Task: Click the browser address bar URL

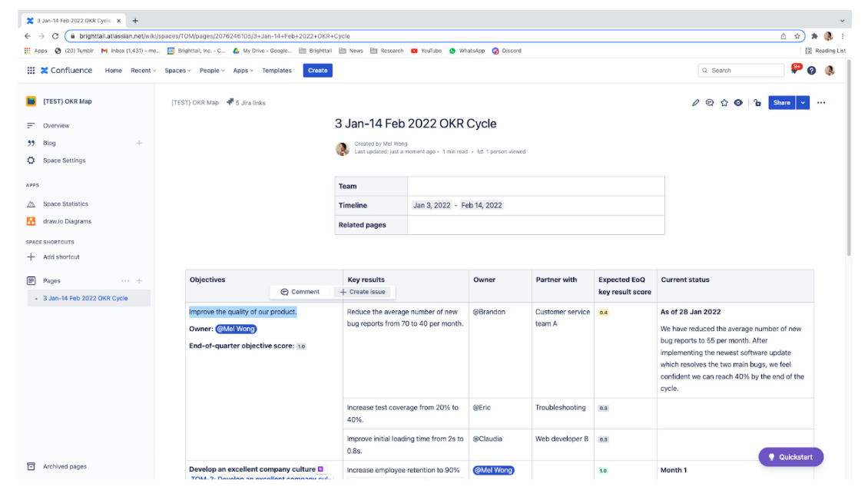Action: [214, 36]
